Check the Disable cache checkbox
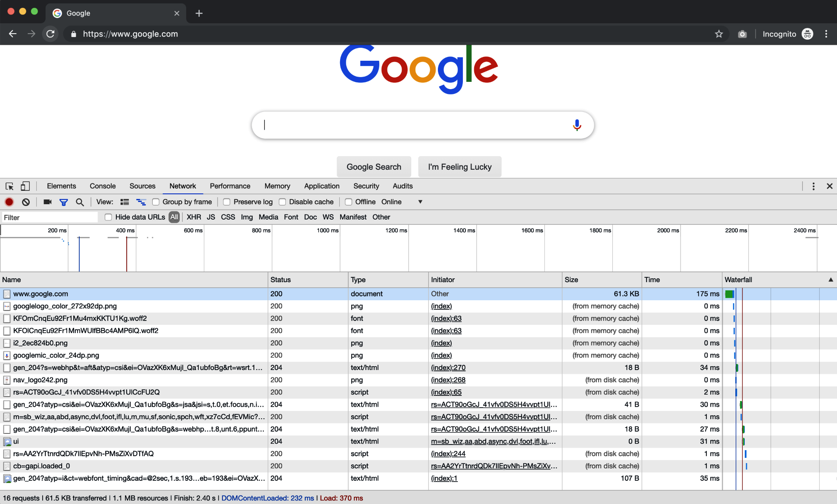The width and height of the screenshot is (837, 504). tap(282, 202)
